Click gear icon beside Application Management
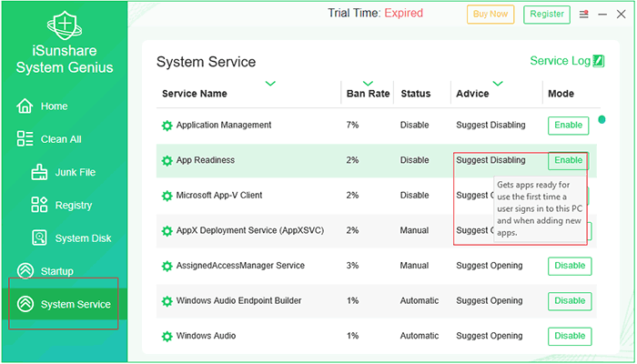This screenshot has height=364, width=637. point(167,126)
